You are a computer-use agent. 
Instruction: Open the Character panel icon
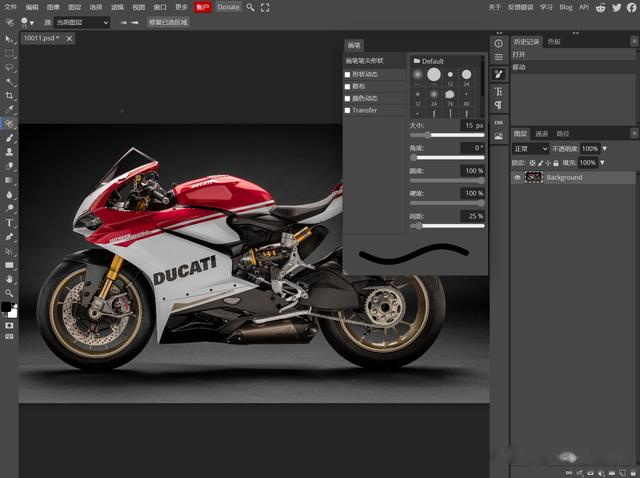tap(498, 91)
